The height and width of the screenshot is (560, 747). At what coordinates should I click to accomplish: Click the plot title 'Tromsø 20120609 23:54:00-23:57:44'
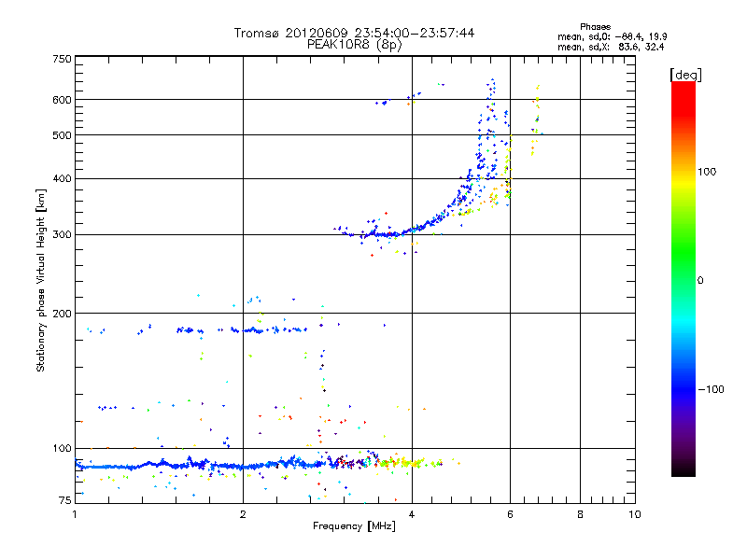coord(354,33)
